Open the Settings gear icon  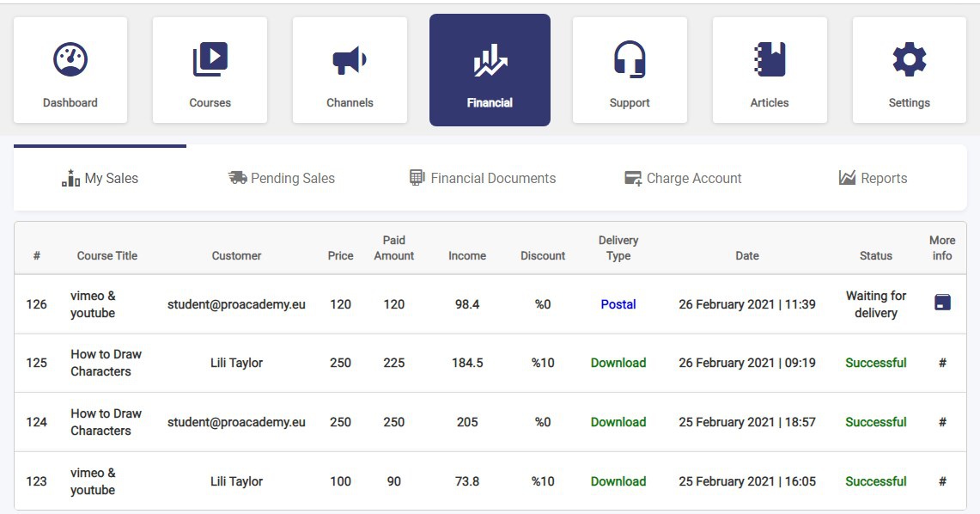coord(910,60)
